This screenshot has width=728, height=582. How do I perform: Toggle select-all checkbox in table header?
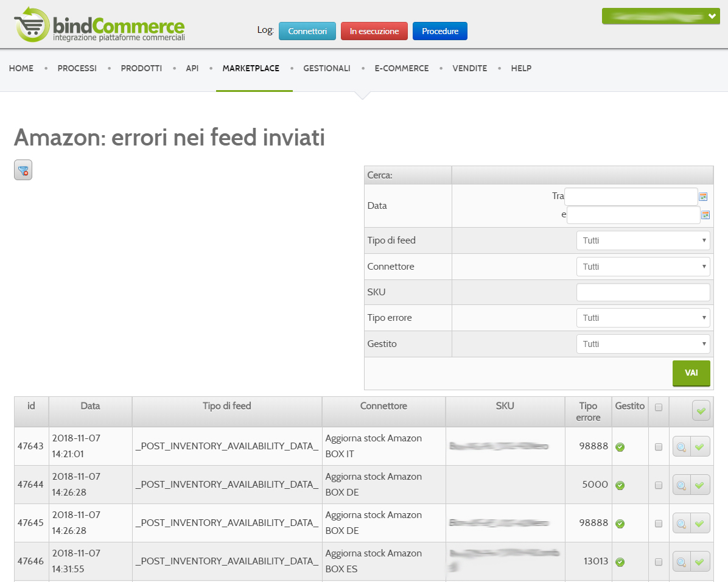click(659, 407)
